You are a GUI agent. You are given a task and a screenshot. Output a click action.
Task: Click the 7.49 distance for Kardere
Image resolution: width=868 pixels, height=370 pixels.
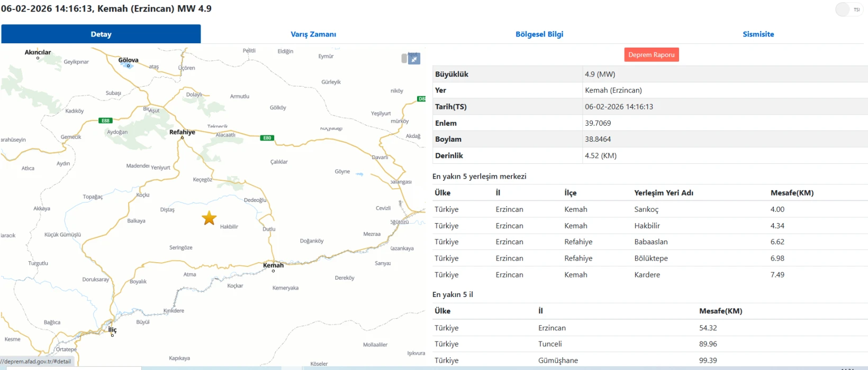[777, 275]
